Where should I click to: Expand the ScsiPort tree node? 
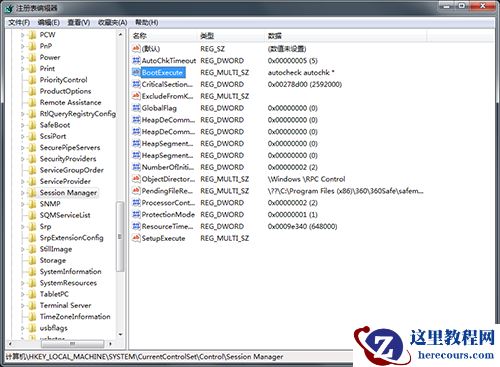[23, 136]
